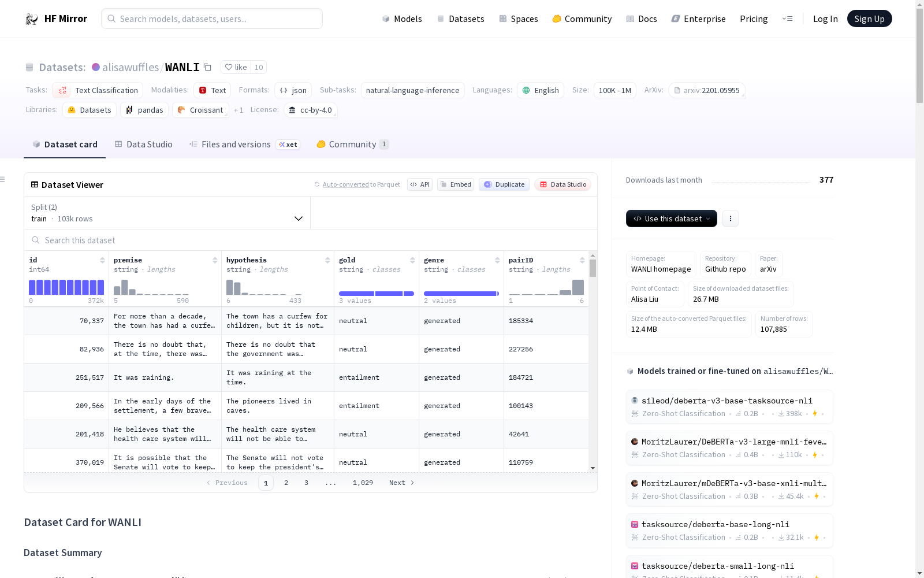The width and height of the screenshot is (924, 578).
Task: Open the Community tab
Action: (x=352, y=144)
